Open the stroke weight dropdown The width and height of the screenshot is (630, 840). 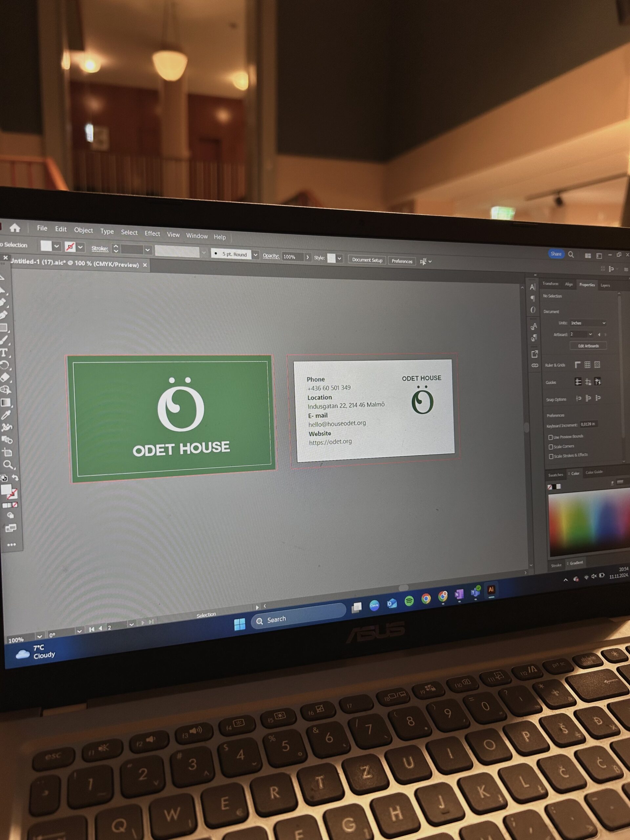148,250
